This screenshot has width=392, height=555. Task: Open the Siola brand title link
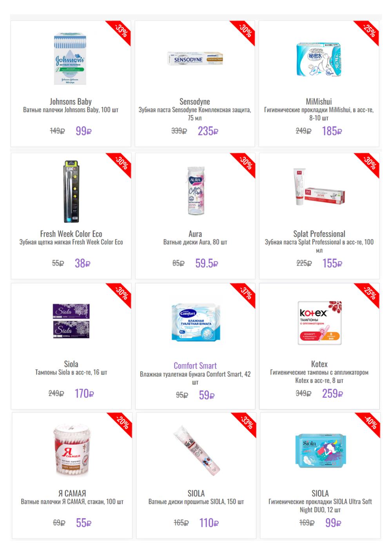pyautogui.click(x=71, y=364)
